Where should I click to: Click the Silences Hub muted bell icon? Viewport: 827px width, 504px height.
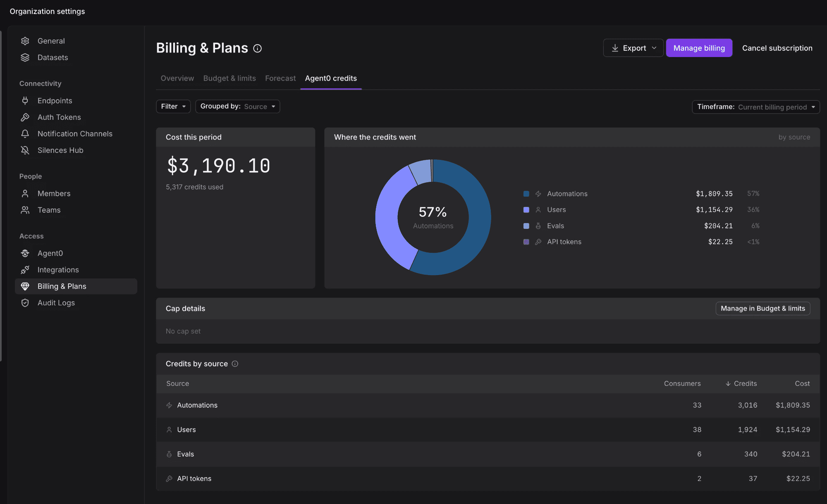(25, 150)
